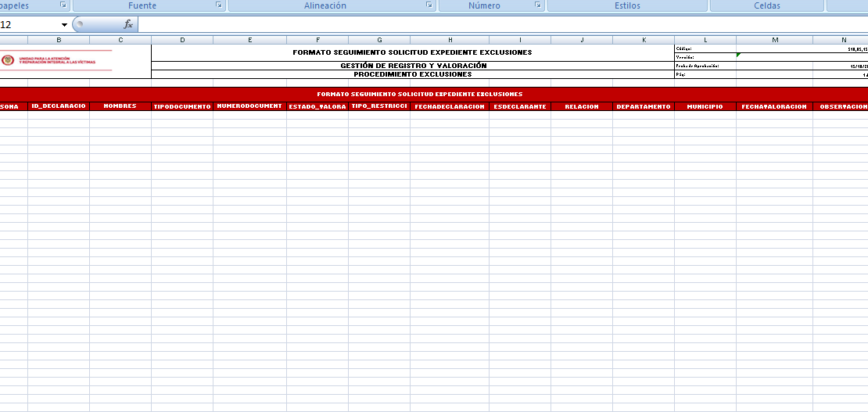The height and width of the screenshot is (412, 868).
Task: Select column D header
Action: 182,40
